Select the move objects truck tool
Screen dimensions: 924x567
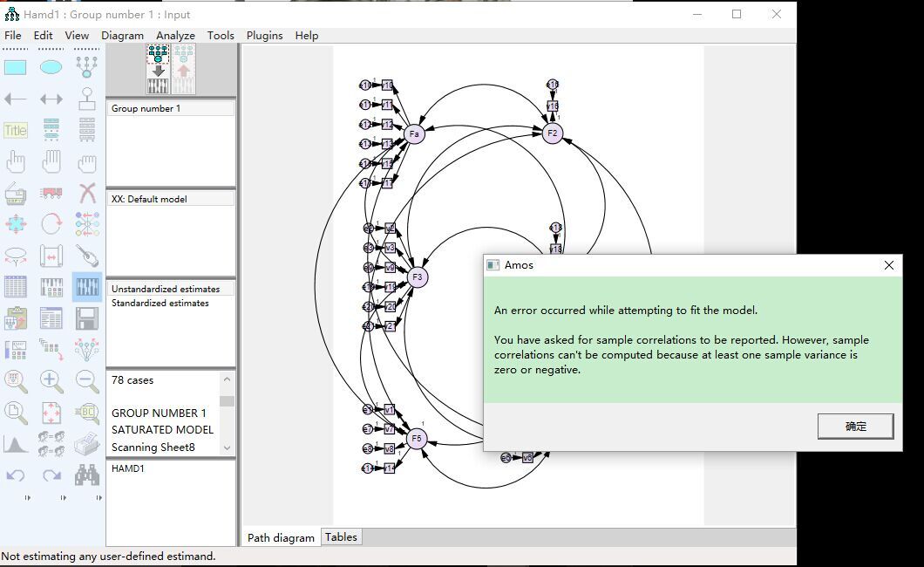51,193
